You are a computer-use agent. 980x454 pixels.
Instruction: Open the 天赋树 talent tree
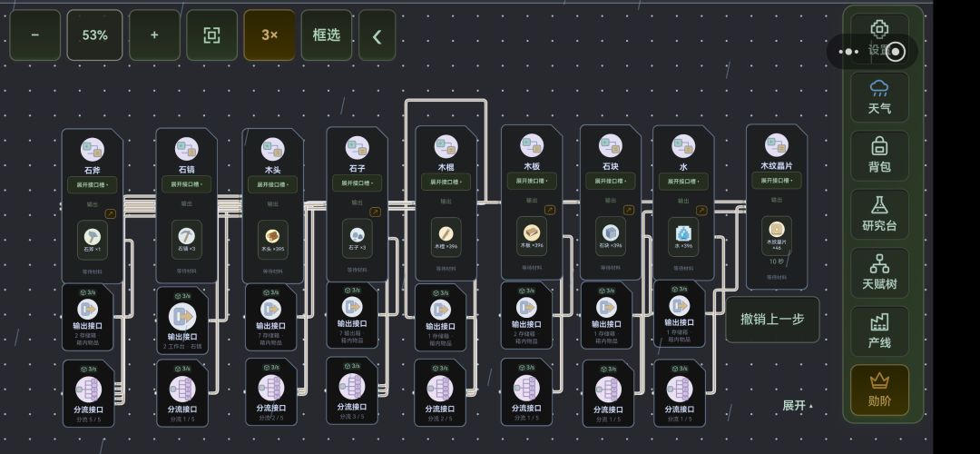879,273
